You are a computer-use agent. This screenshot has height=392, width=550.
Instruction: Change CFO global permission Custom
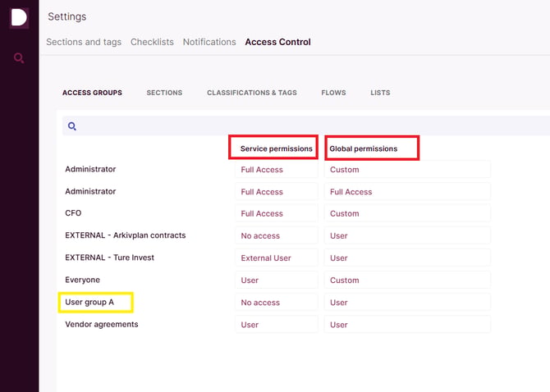click(407, 214)
